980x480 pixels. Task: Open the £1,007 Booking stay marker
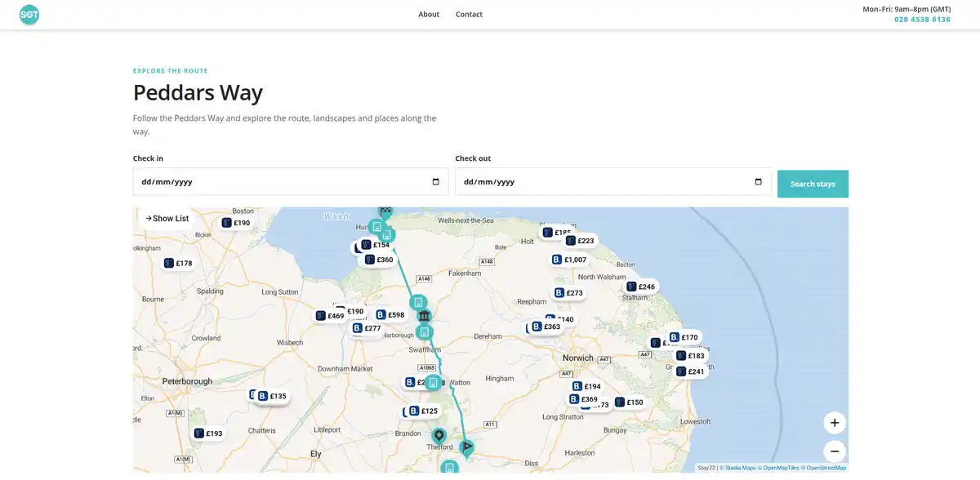click(x=569, y=260)
